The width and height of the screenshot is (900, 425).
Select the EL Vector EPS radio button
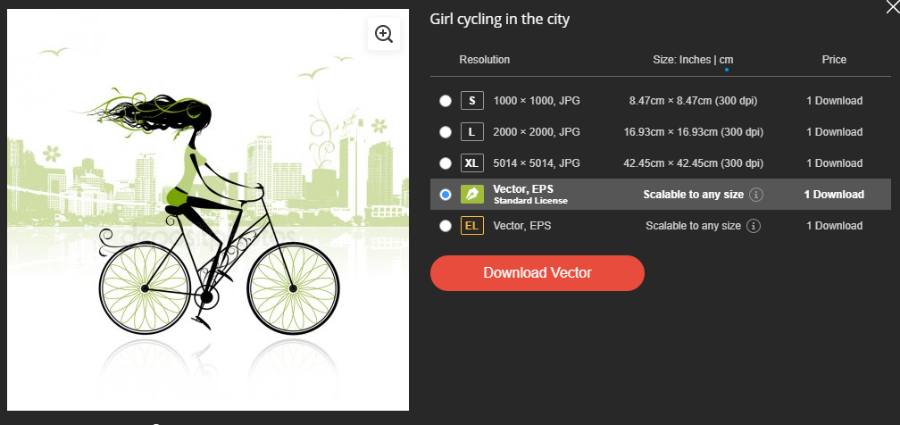coord(445,226)
